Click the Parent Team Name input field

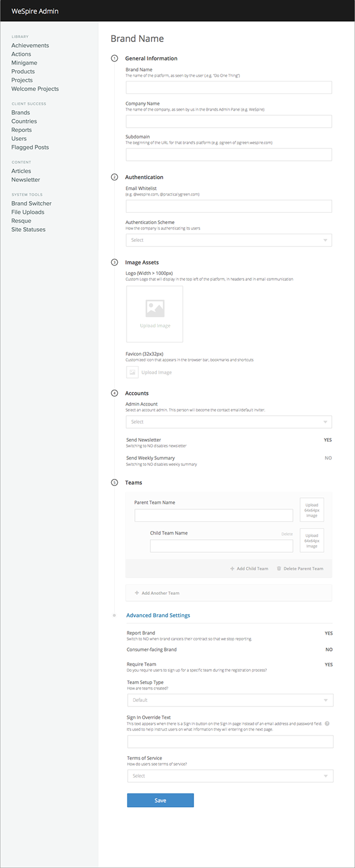click(x=214, y=515)
